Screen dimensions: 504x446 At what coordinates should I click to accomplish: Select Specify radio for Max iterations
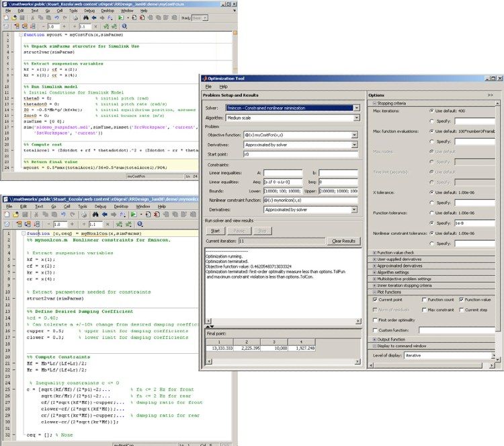(431, 121)
